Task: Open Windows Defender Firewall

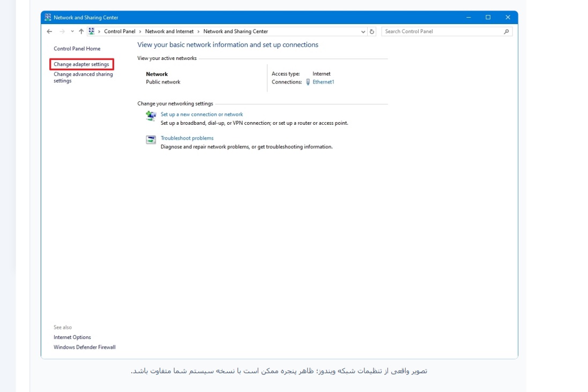Action: pos(84,348)
